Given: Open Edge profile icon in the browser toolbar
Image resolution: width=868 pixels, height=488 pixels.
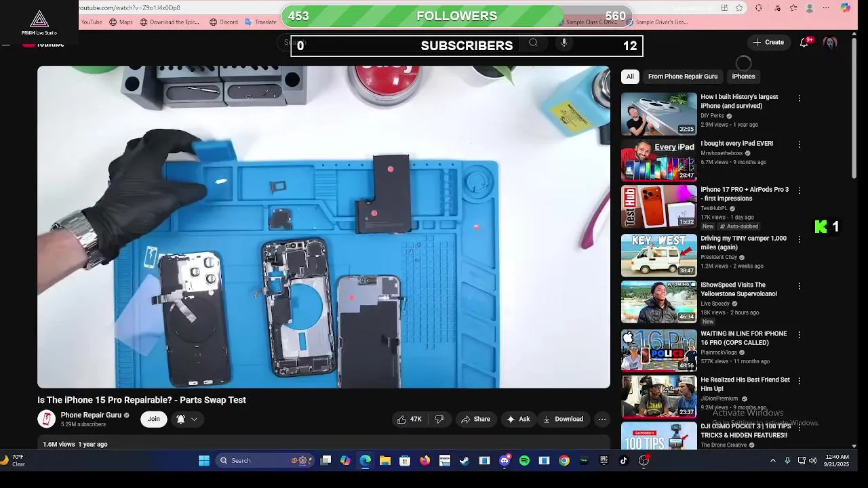Looking at the screenshot, I should [810, 8].
